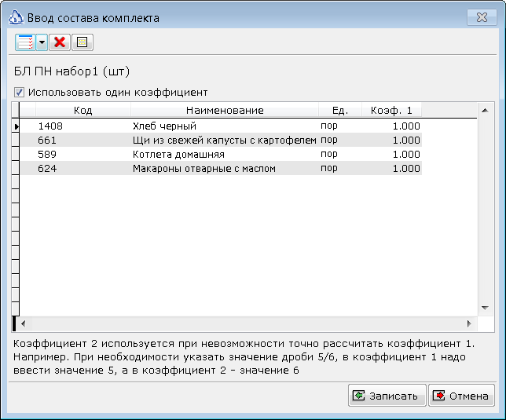Open the dropdown arrow beside the list icon
Image resolution: width=506 pixels, height=420 pixels.
(x=42, y=42)
